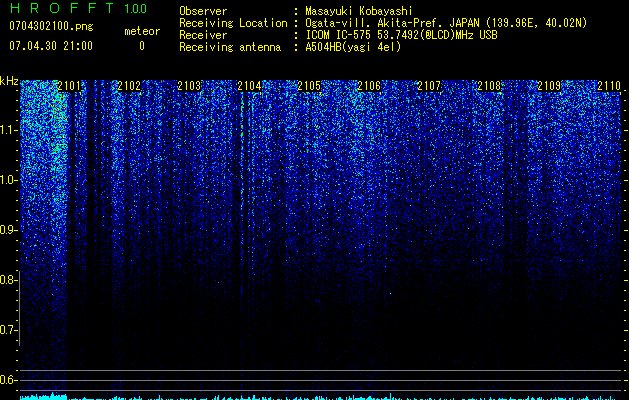Click the 2110 time marker
Image resolution: width=629 pixels, height=400 pixels.
609,86
